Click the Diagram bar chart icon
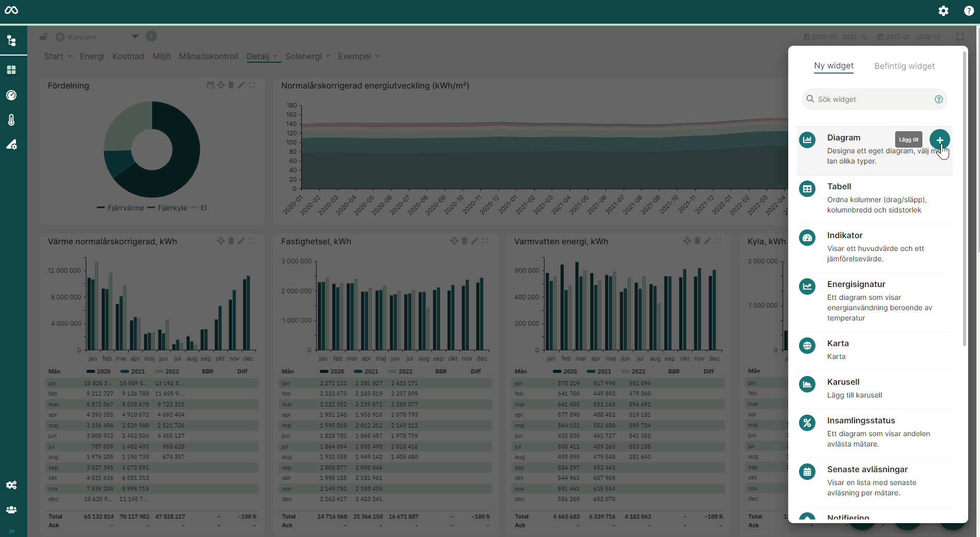Viewport: 980px width, 537px height. [x=807, y=139]
